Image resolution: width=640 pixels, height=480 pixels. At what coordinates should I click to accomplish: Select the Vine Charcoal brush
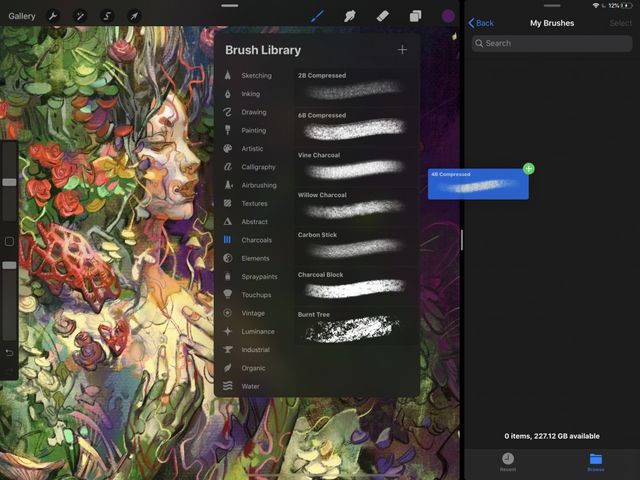point(356,166)
